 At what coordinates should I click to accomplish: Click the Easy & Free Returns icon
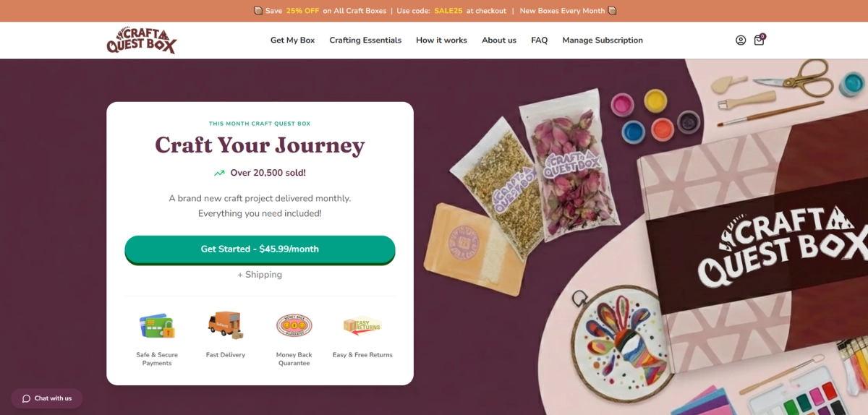coord(362,326)
